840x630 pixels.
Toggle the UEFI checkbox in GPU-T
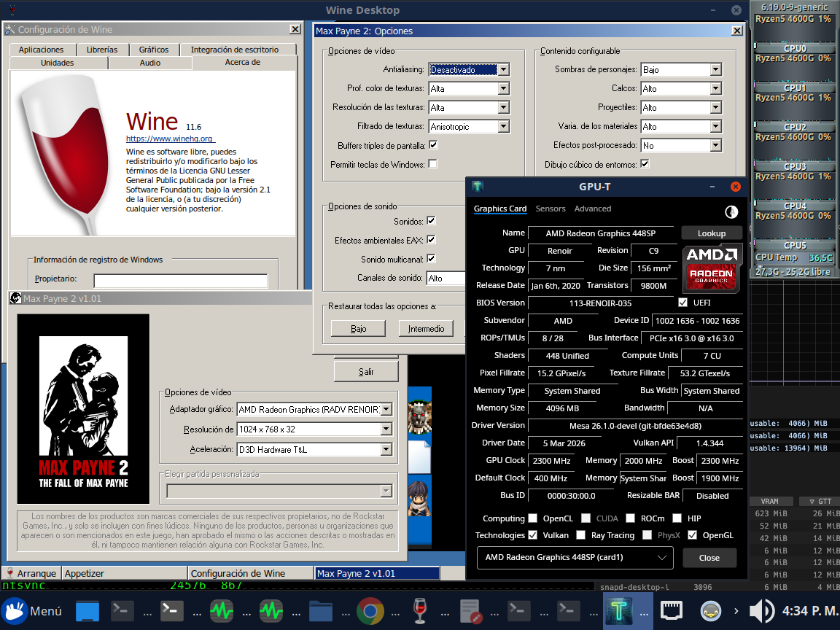pos(683,303)
